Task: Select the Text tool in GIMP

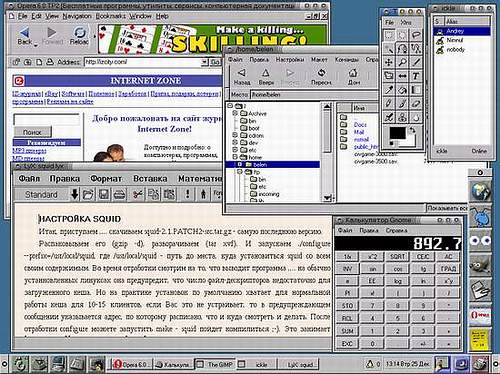Action: click(416, 76)
